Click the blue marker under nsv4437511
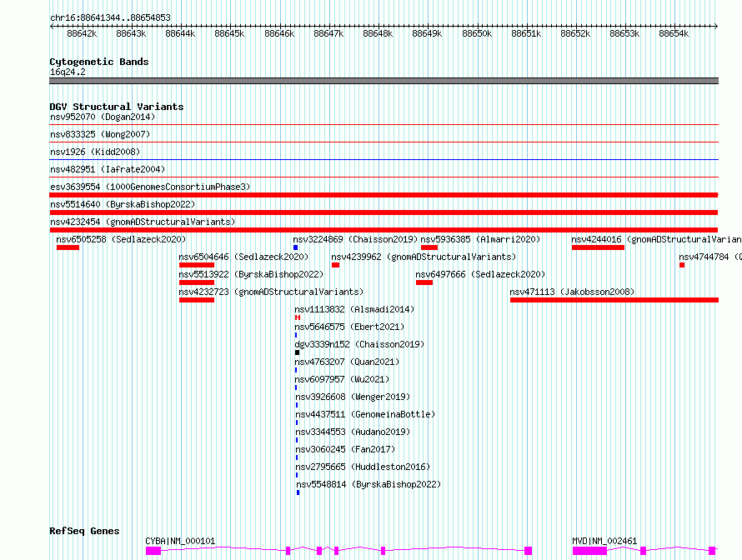742x560 pixels. 297,422
